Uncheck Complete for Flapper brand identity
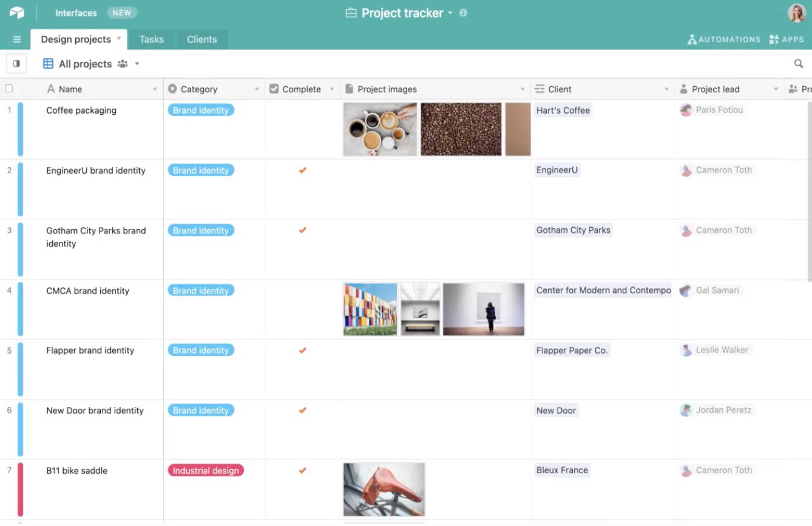Viewport: 812px width, 526px height. (x=302, y=350)
